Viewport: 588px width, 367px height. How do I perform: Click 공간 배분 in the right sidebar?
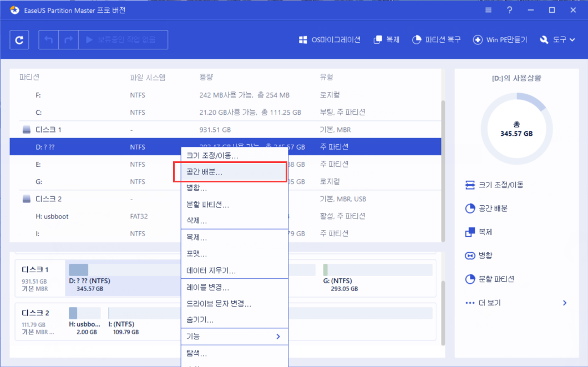click(486, 208)
